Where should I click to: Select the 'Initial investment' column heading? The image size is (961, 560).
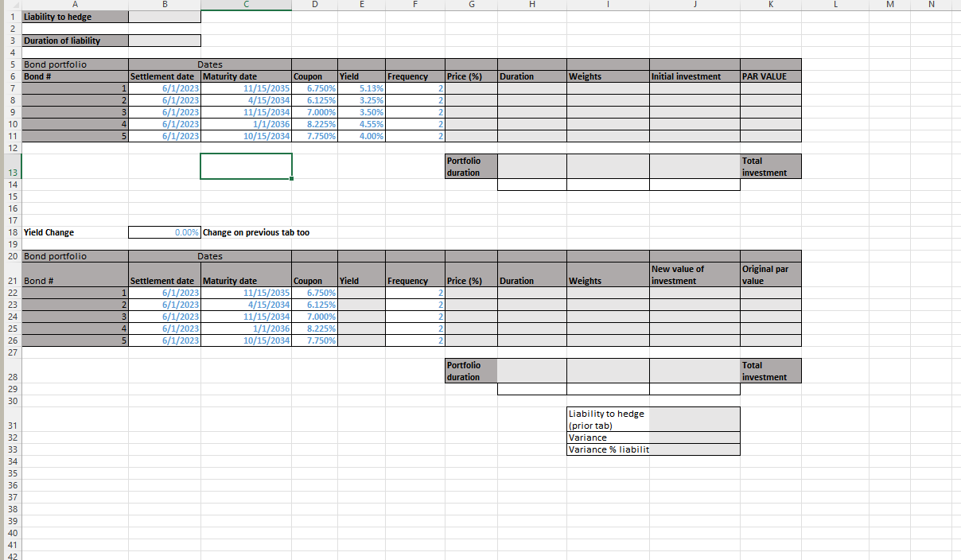point(694,76)
